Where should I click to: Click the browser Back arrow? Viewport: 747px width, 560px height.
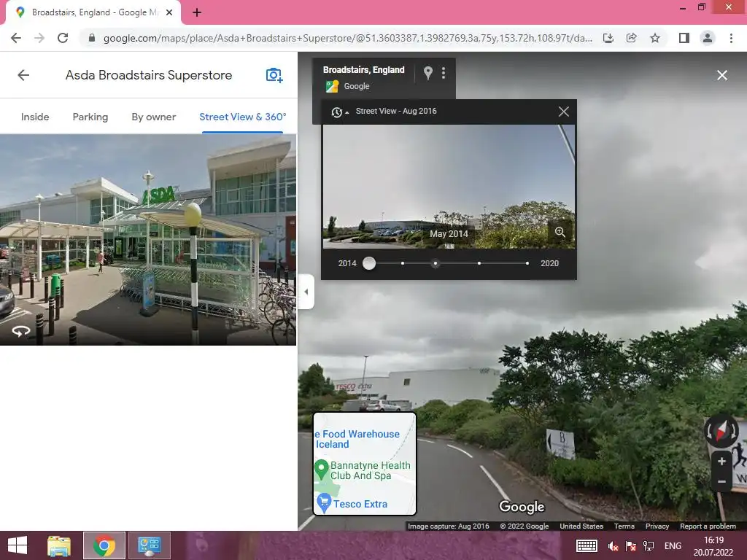16,38
